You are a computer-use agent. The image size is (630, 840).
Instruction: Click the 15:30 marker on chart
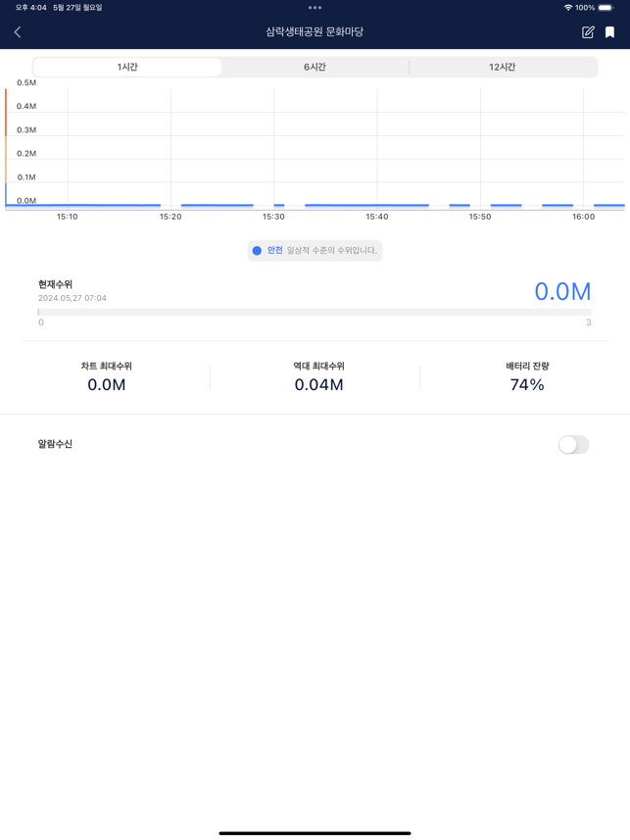point(273,217)
